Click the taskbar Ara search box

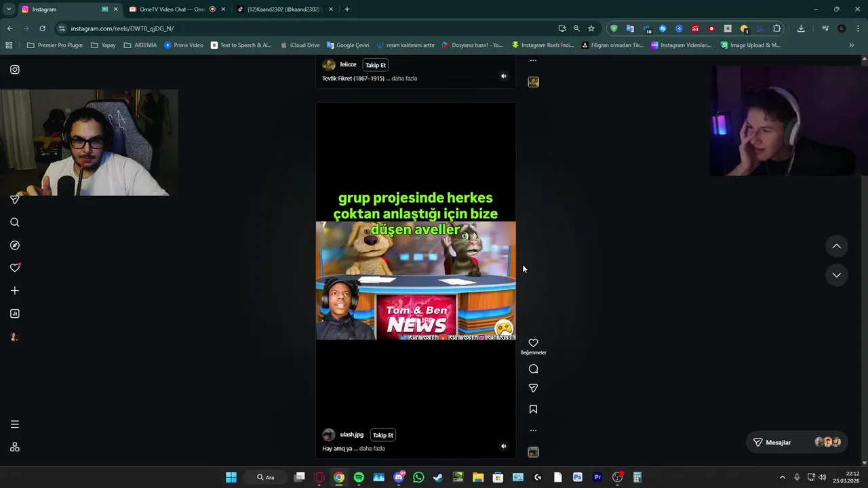[265, 477]
